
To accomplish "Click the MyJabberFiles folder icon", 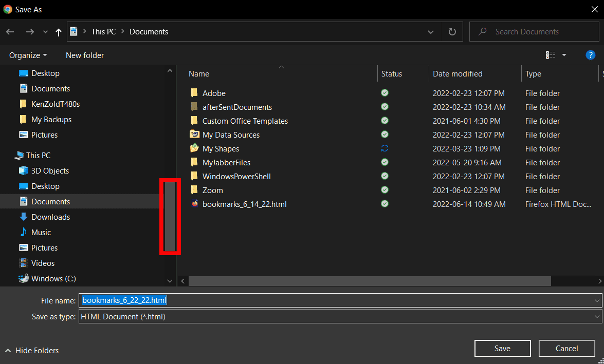I will point(194,162).
